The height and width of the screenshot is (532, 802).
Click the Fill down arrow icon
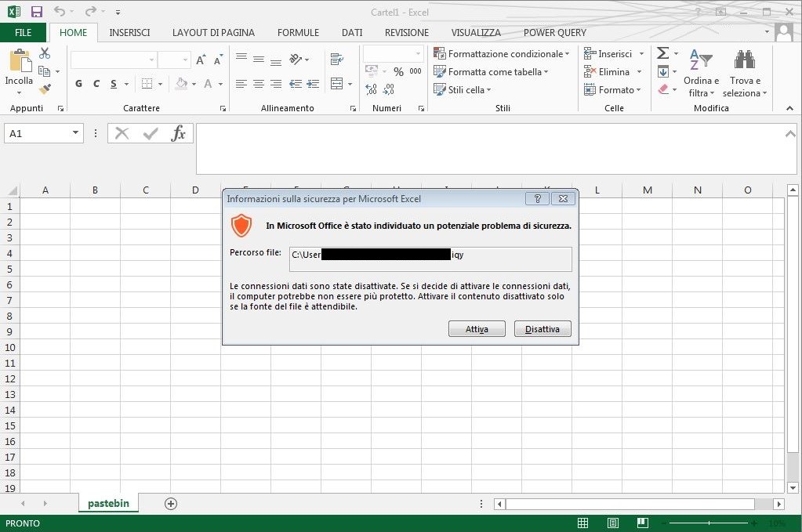pos(663,71)
